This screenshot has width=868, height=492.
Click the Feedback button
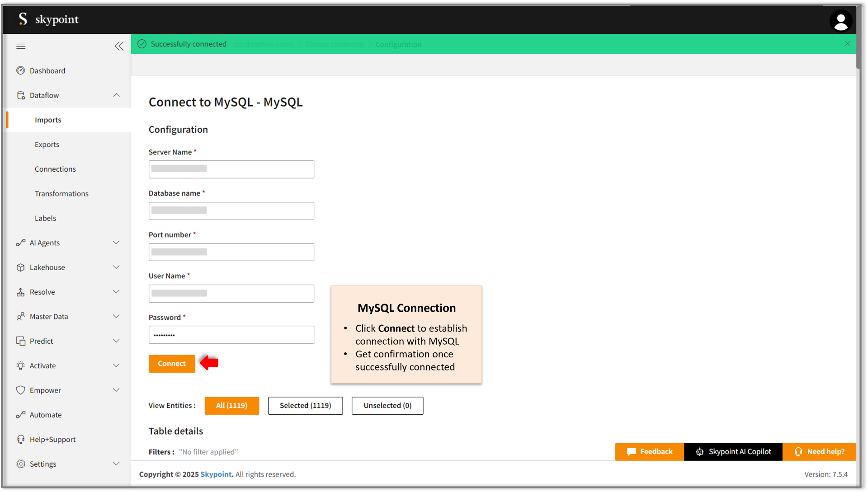click(x=649, y=451)
